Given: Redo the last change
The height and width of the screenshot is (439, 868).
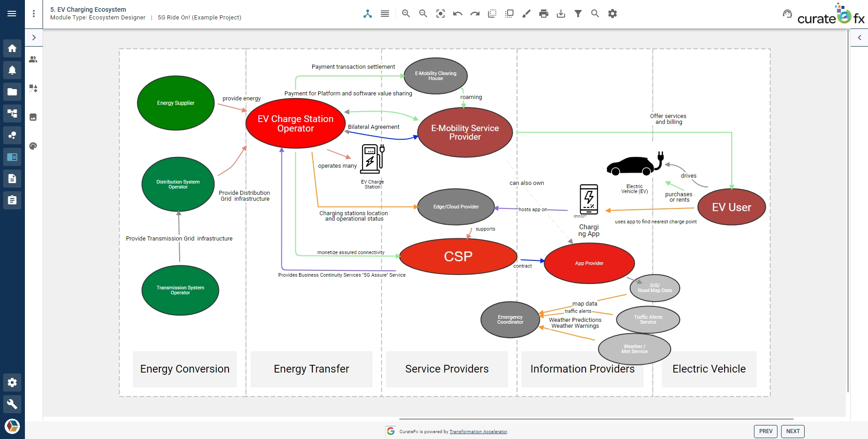Looking at the screenshot, I should [475, 14].
